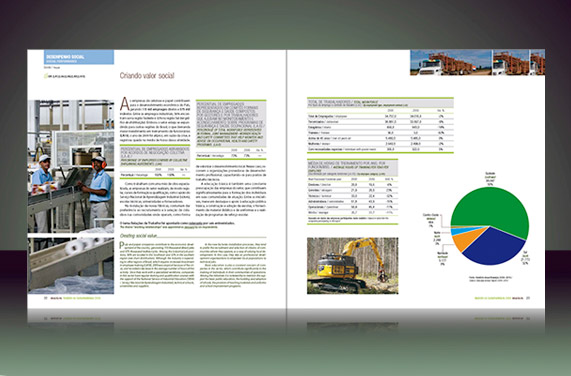The width and height of the screenshot is (571, 376).
Task: Click the right page number footer
Action: click(528, 298)
